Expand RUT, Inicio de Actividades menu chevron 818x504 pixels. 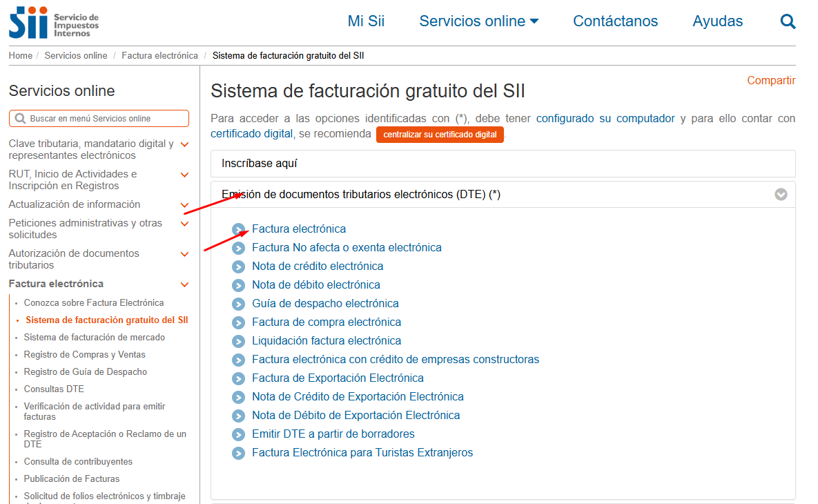point(184,175)
